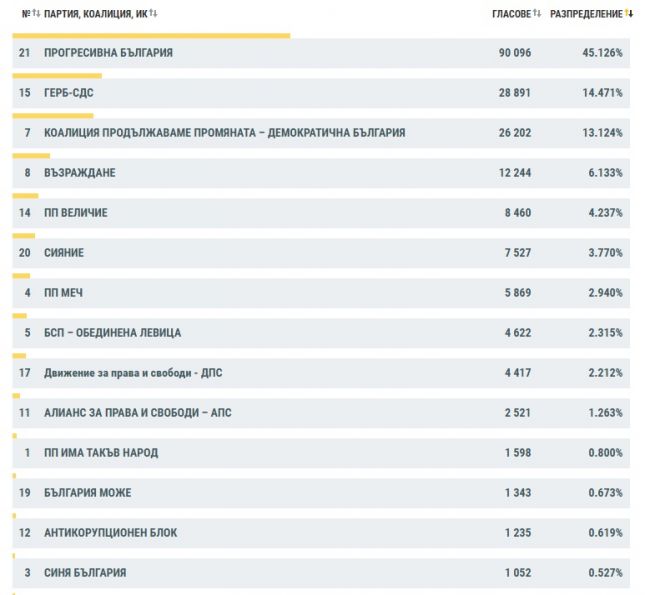Click ПАРТИЯ, КОАЛИЦИЯ, ИК header label
This screenshot has height=595, width=645.
tap(96, 14)
